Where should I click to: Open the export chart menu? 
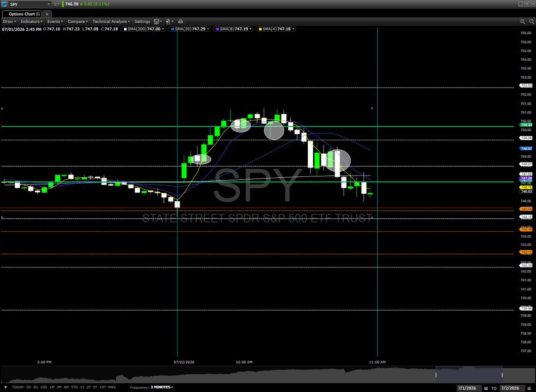coord(169,21)
